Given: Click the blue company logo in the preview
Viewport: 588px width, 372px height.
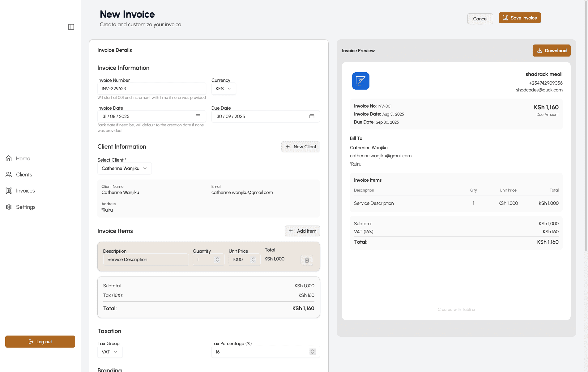Looking at the screenshot, I should click(x=360, y=81).
